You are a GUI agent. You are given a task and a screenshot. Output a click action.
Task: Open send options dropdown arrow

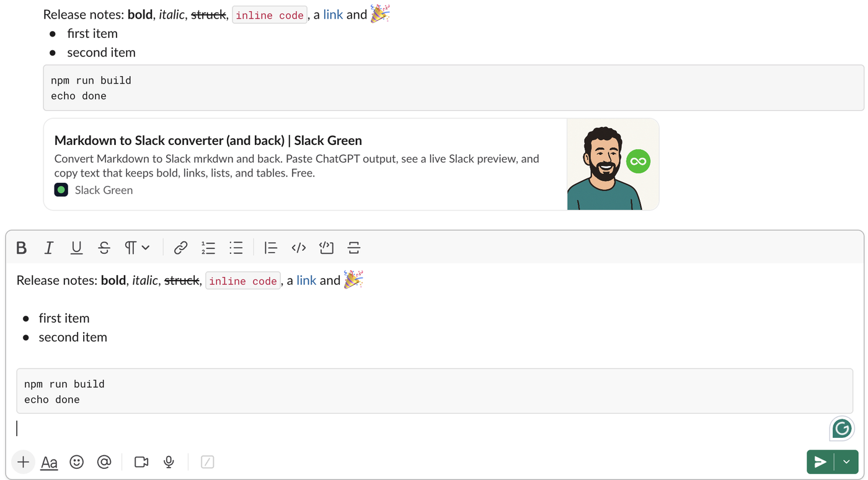tap(846, 462)
